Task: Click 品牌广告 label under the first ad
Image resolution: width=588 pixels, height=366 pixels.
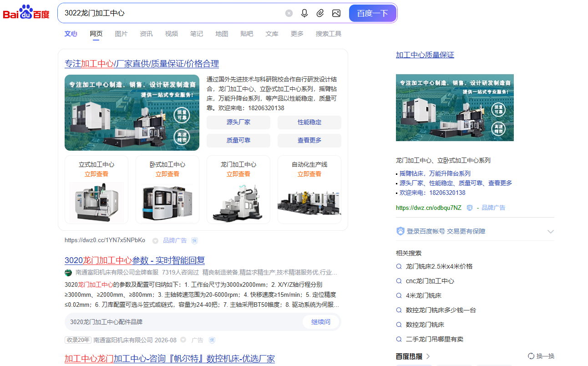Action: coord(175,240)
